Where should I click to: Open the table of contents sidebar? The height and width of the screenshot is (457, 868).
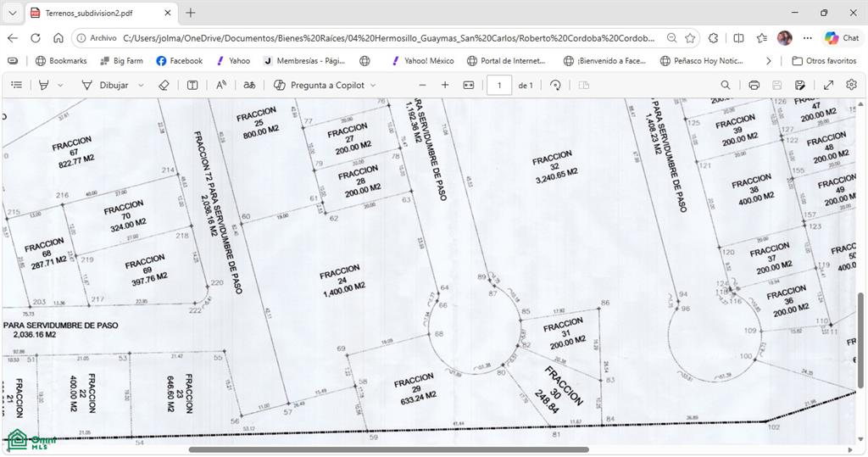click(x=17, y=86)
